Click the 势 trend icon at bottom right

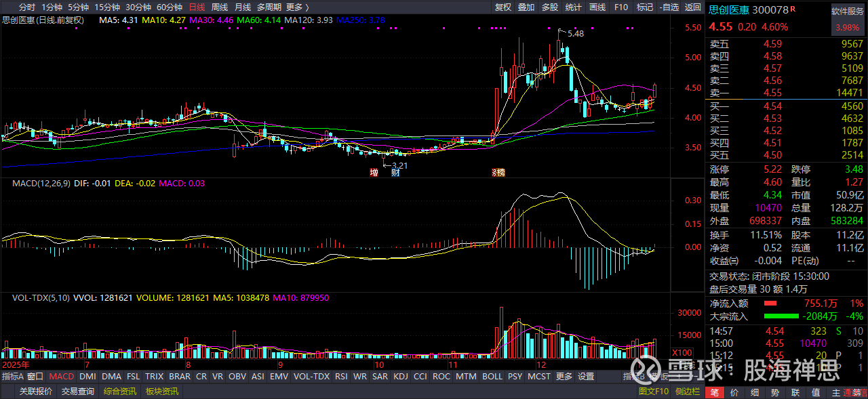[x=775, y=392]
